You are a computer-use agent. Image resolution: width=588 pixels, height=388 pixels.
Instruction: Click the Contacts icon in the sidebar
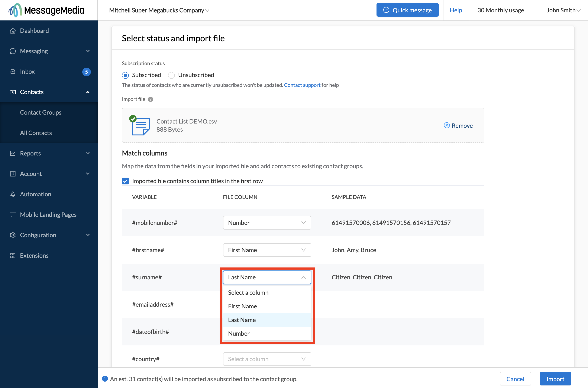13,92
